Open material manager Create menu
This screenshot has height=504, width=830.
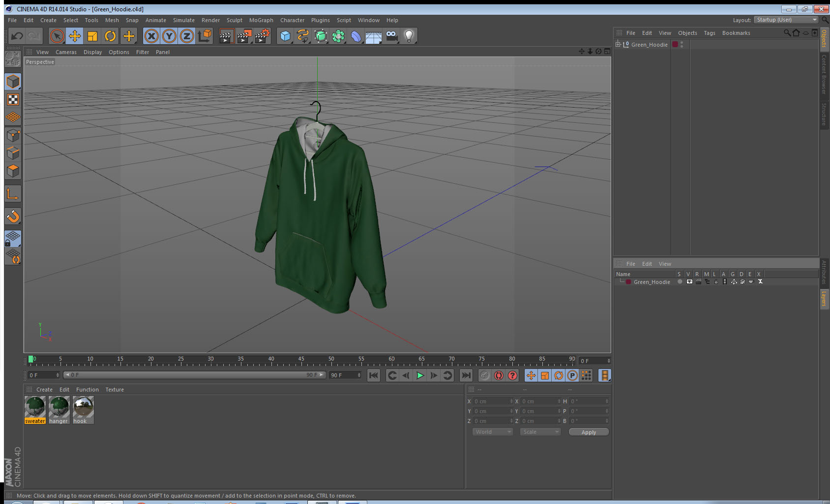44,390
